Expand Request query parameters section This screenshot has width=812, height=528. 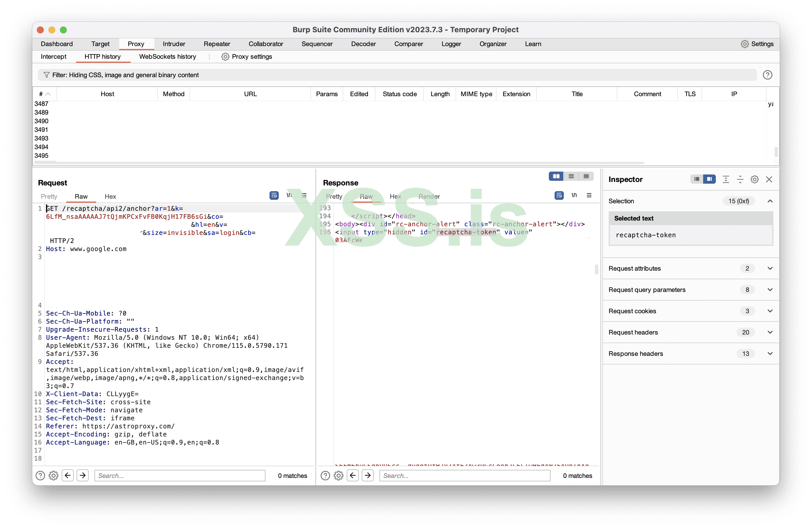coord(770,290)
